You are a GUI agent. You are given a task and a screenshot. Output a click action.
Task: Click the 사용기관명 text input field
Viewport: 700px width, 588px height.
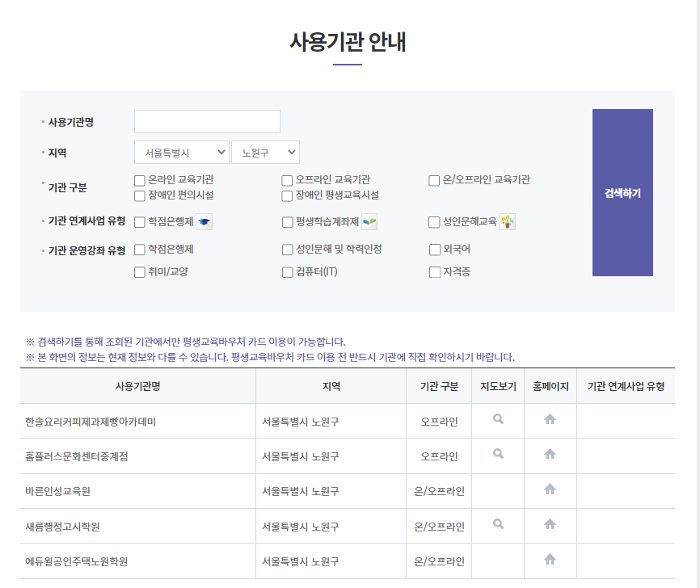coord(207,122)
